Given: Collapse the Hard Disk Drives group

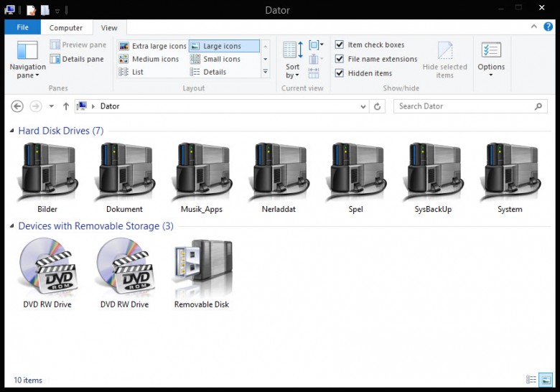Looking at the screenshot, I should click(11, 131).
